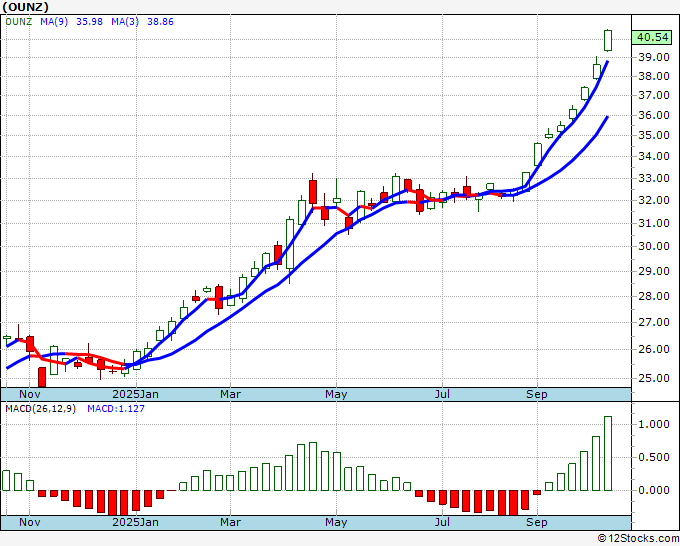Image resolution: width=680 pixels, height=546 pixels.
Task: Click the Mar date label under price chart
Action: click(230, 394)
